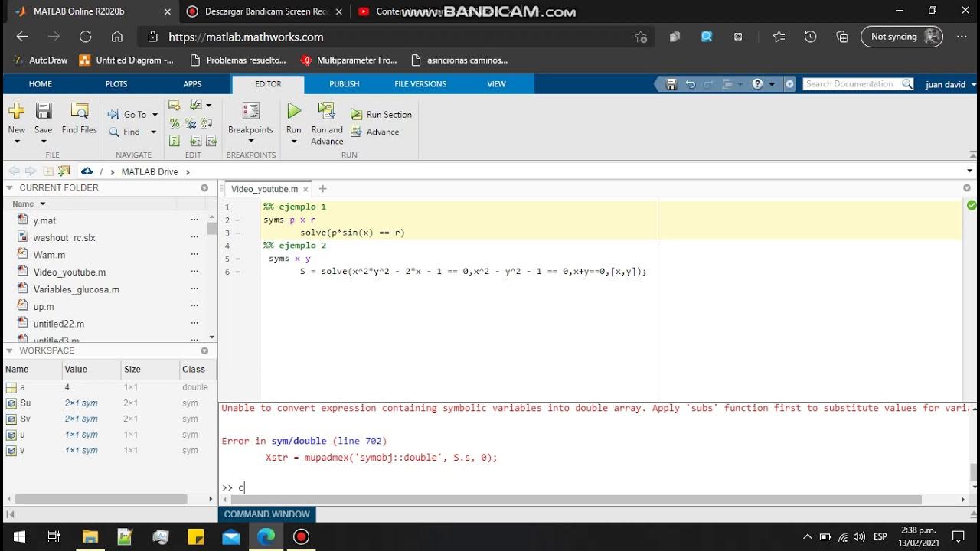This screenshot has width=980, height=551.
Task: Click the browse for folder icon
Action: coord(64,171)
